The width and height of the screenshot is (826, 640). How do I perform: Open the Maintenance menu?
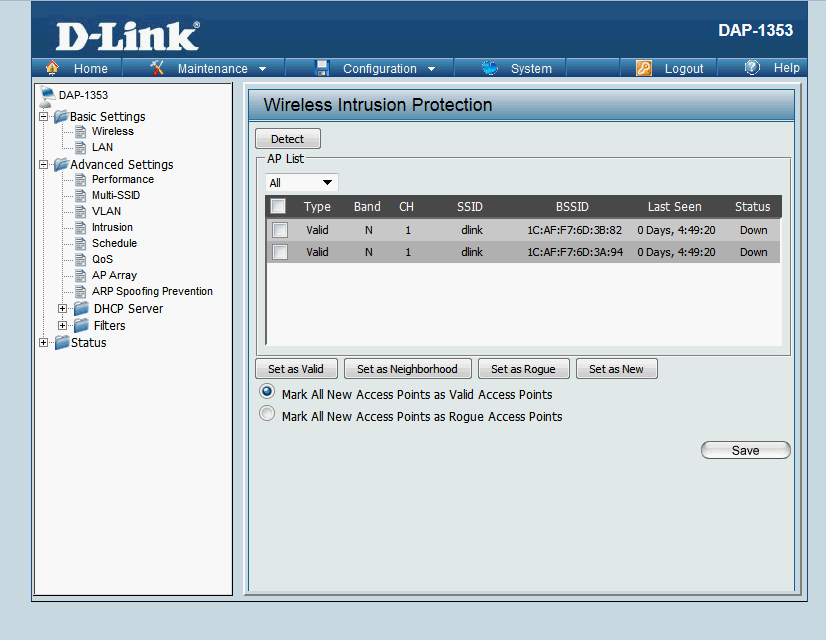(x=212, y=68)
